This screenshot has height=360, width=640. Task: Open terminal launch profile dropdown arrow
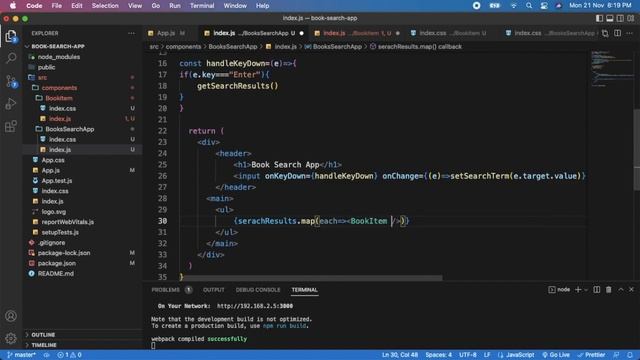coord(586,289)
